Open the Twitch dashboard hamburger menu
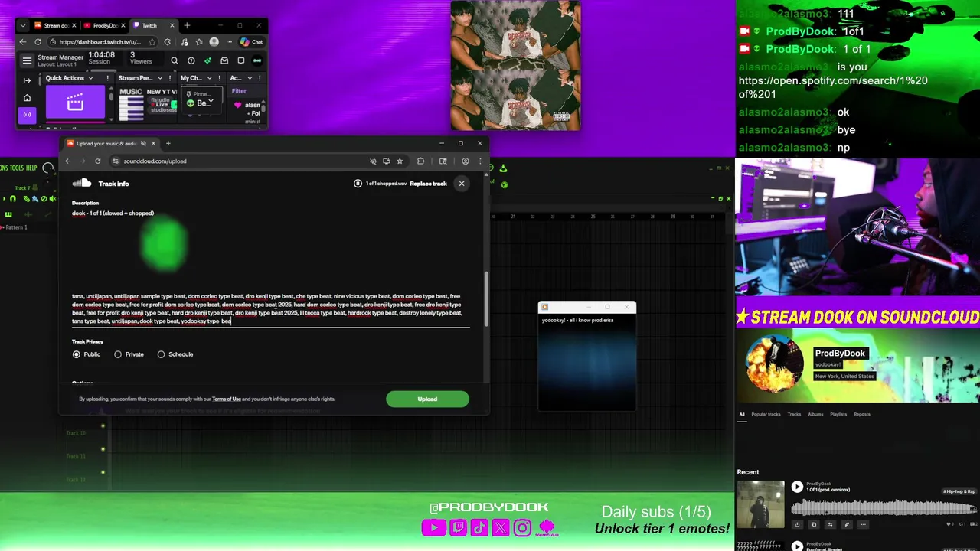The width and height of the screenshot is (980, 551). click(27, 60)
